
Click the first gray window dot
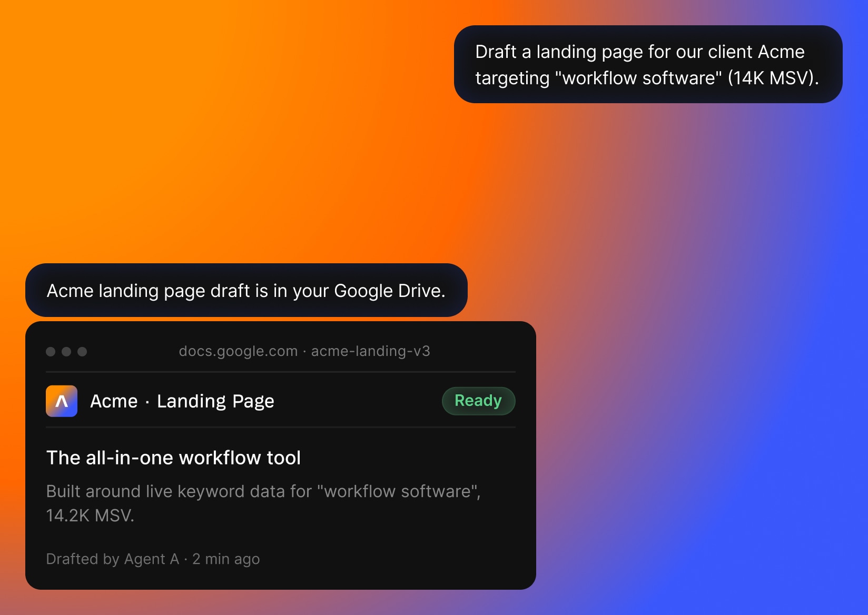51,352
